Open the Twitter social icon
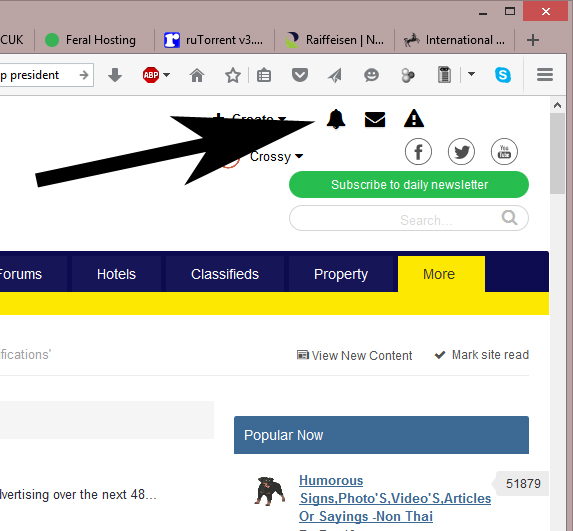This screenshot has height=531, width=573. 461,152
